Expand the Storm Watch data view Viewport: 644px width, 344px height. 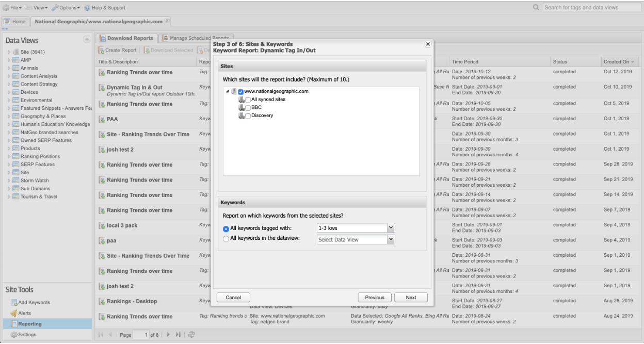click(8, 181)
